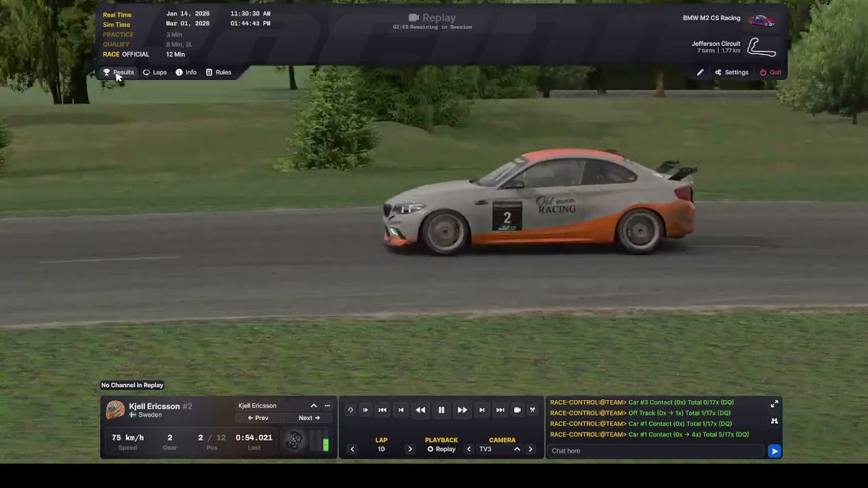The image size is (868, 488).
Task: Click the 'Off Track (0x → 1x)' message
Action: (x=640, y=413)
